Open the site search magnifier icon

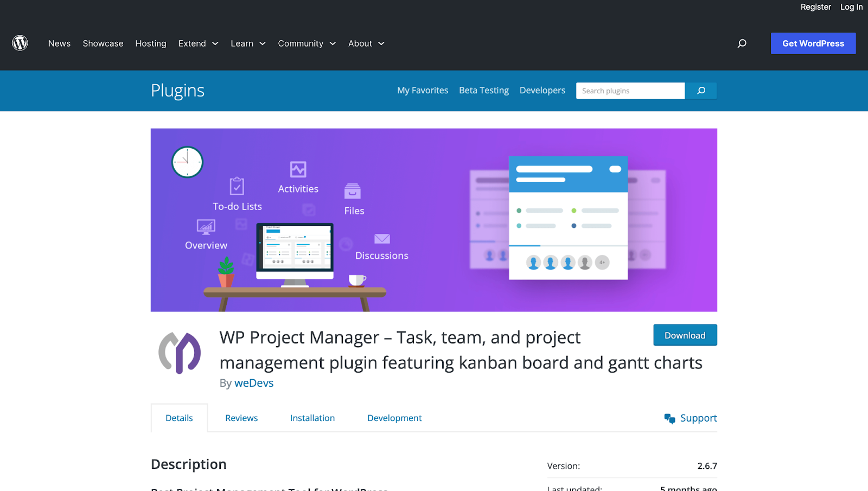pos(742,43)
